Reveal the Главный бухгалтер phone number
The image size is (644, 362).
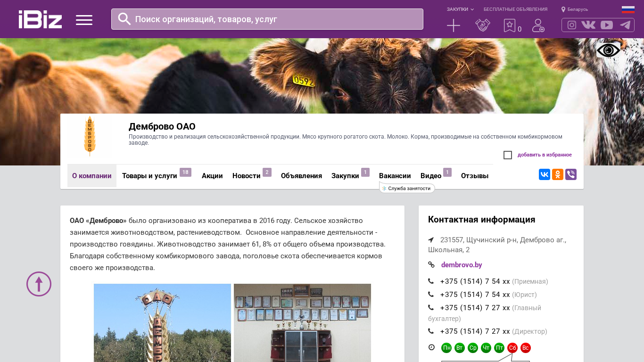tap(475, 308)
